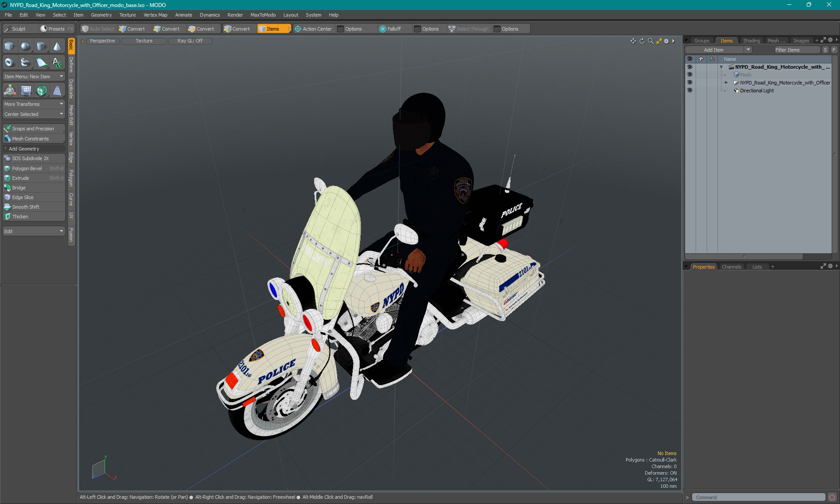Click the Filter Items input field
The height and width of the screenshot is (504, 840).
tap(797, 50)
